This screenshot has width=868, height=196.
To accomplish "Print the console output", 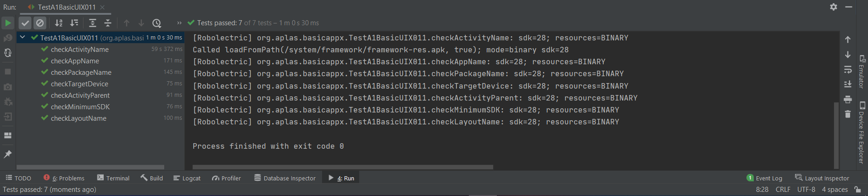I will [847, 100].
